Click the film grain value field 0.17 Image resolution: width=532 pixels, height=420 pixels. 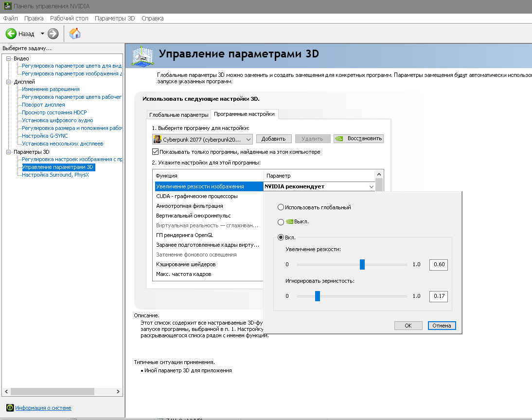[x=438, y=296]
